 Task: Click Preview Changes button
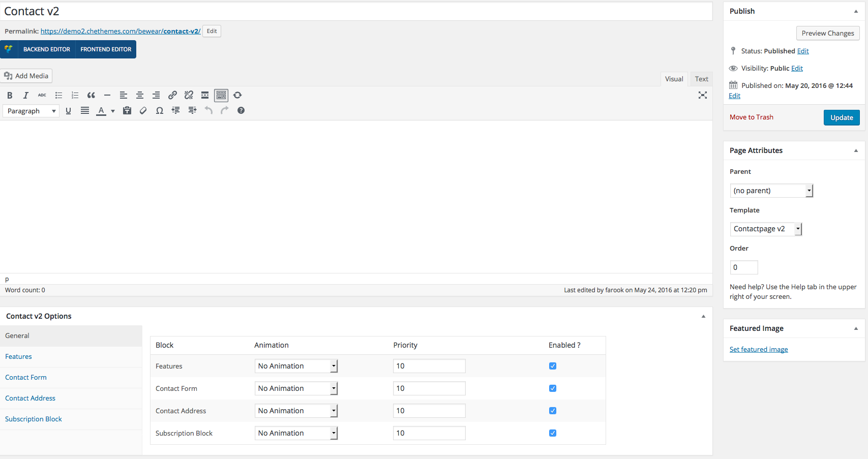pyautogui.click(x=828, y=33)
